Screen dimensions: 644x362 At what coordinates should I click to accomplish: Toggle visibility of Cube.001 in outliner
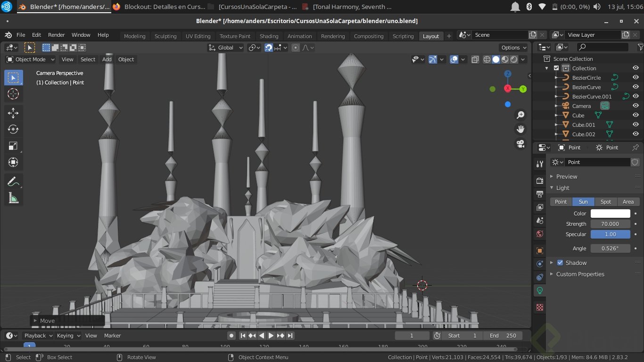635,124
